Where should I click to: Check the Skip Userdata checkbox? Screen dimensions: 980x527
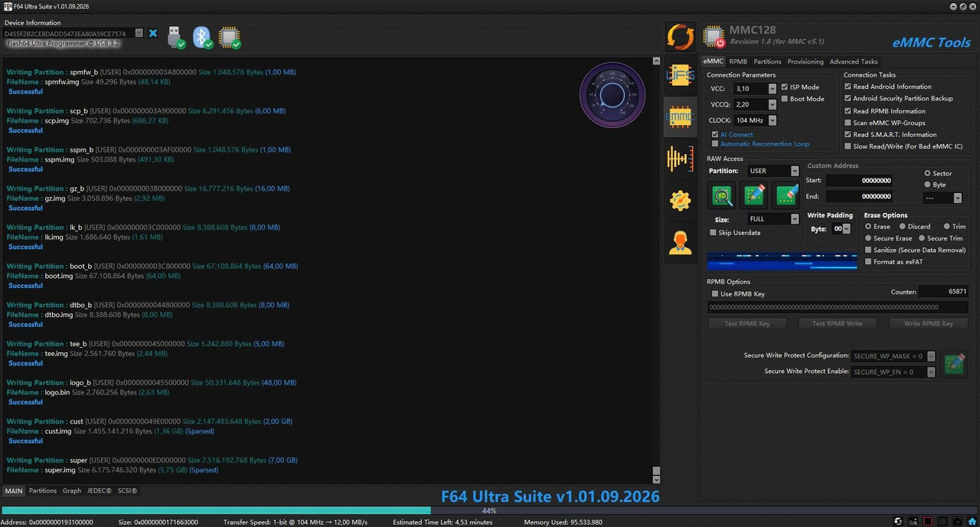(x=714, y=233)
